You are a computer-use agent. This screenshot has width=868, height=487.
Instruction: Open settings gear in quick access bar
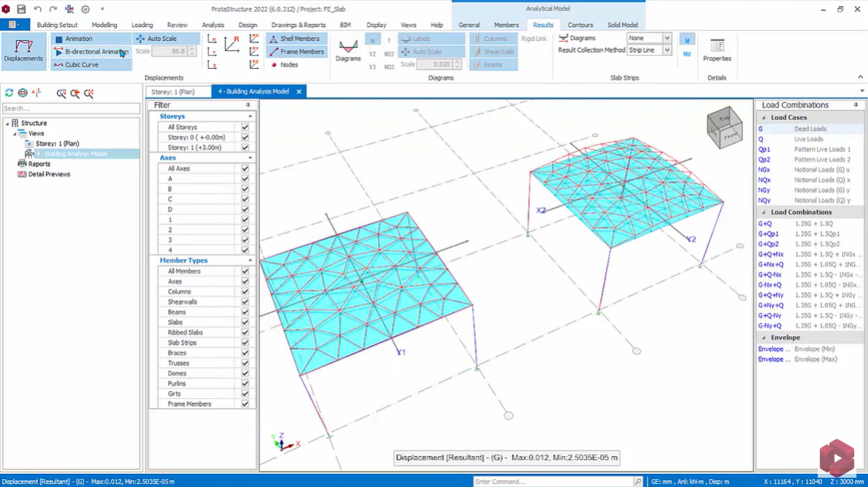(85, 9)
